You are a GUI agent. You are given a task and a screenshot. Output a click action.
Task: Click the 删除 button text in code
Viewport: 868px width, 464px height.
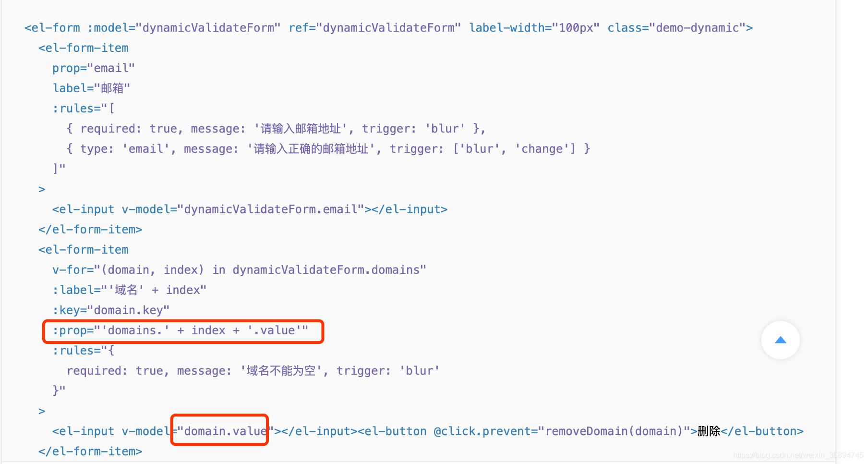[709, 431]
